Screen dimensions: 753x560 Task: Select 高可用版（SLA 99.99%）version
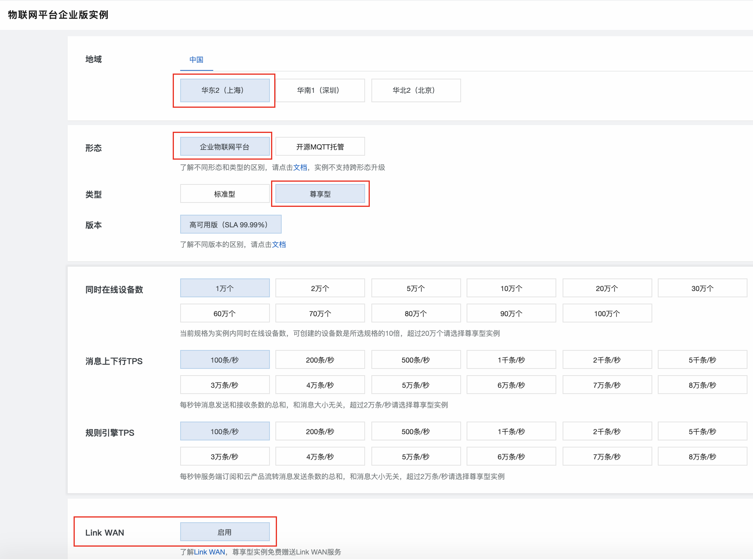[231, 225]
